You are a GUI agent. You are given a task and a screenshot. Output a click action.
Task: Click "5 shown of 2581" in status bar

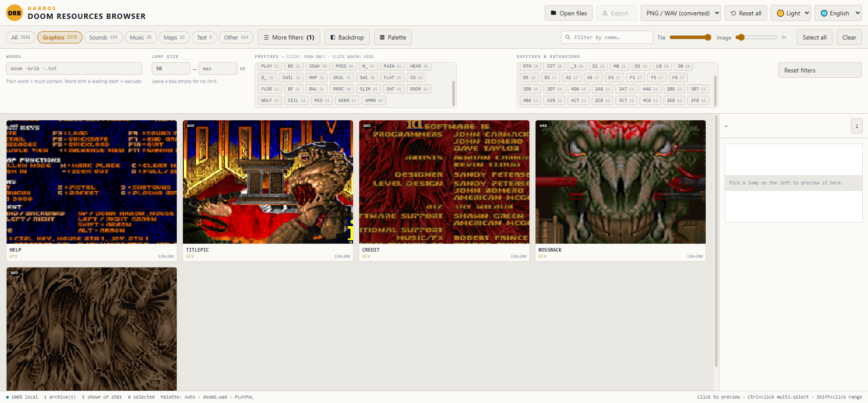click(102, 397)
